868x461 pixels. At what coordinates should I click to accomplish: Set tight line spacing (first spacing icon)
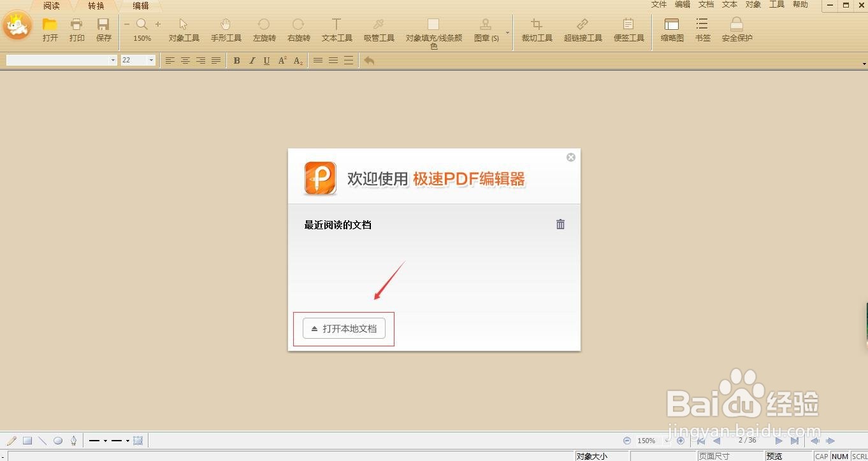click(x=318, y=60)
